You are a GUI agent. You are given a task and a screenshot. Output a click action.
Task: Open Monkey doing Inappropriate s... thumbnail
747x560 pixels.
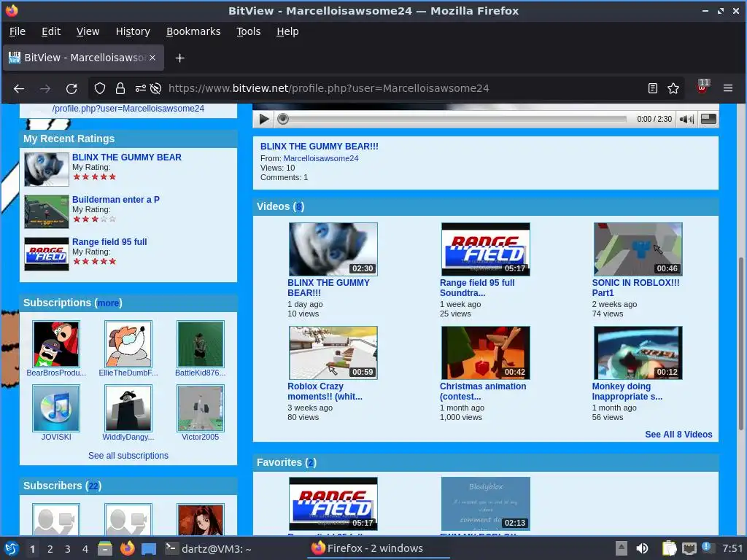point(638,353)
